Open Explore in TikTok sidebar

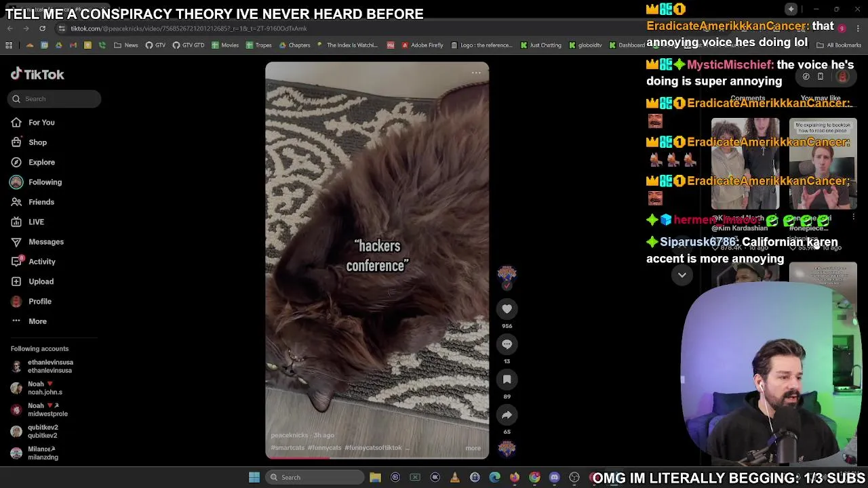tap(41, 162)
